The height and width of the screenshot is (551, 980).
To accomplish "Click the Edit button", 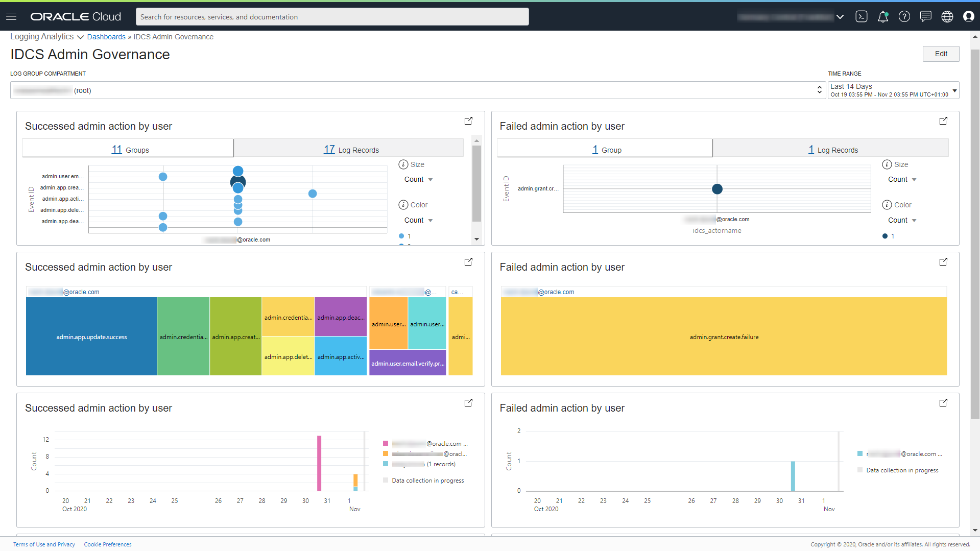I will (941, 54).
